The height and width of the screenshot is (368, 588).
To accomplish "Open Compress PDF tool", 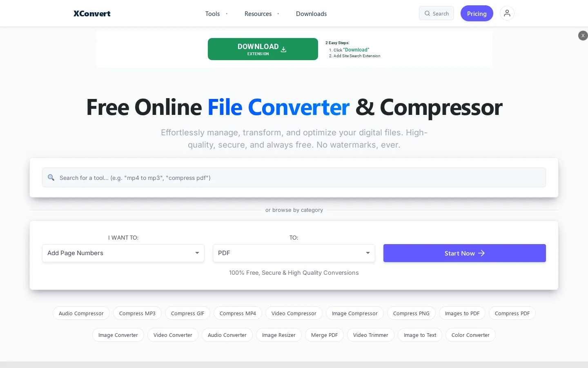I will pyautogui.click(x=512, y=313).
